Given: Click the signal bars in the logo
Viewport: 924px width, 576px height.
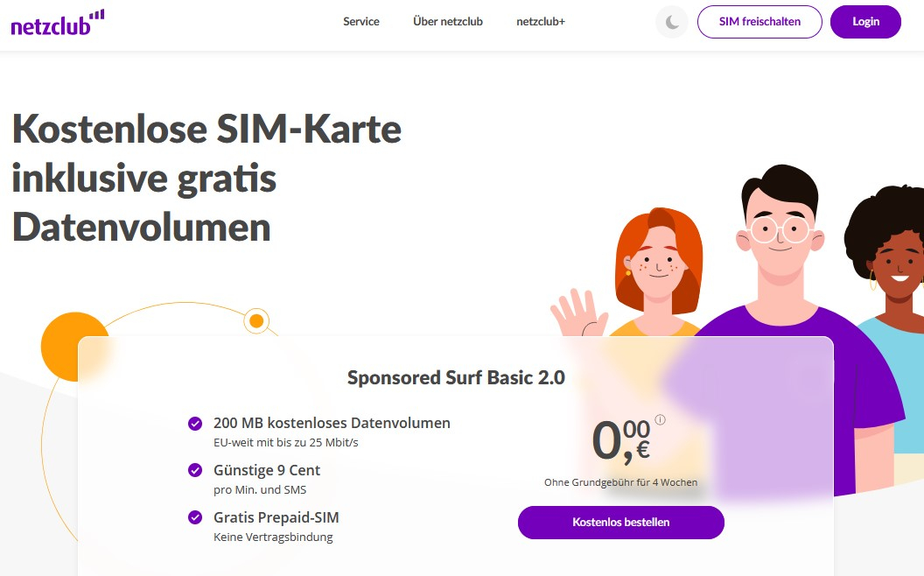Looking at the screenshot, I should (x=97, y=15).
